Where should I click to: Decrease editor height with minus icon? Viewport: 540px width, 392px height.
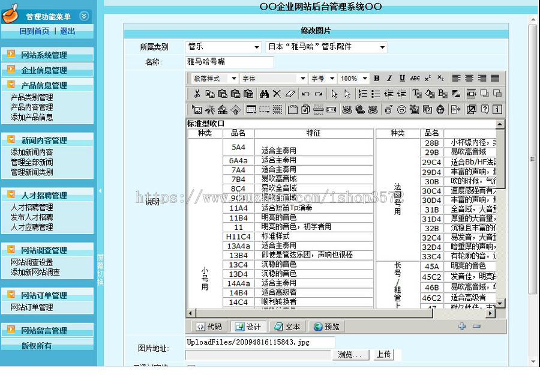pos(476,326)
